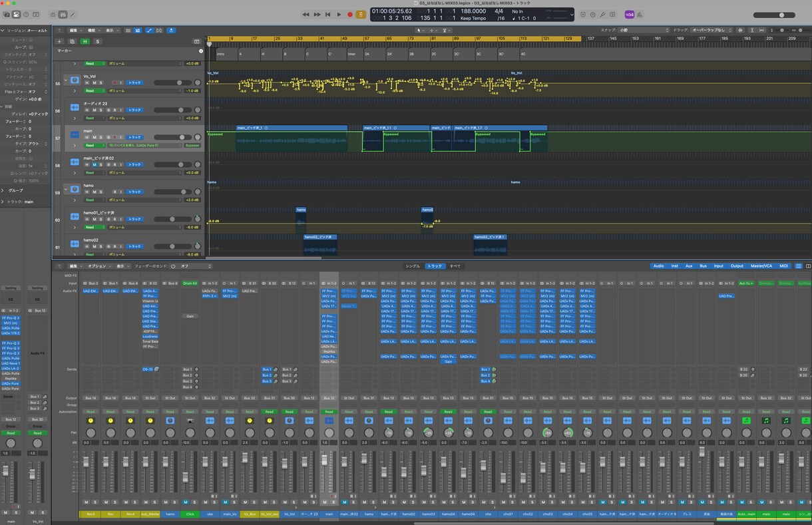The height and width of the screenshot is (525, 812).
Task: Click the red Record button
Action: (350, 14)
